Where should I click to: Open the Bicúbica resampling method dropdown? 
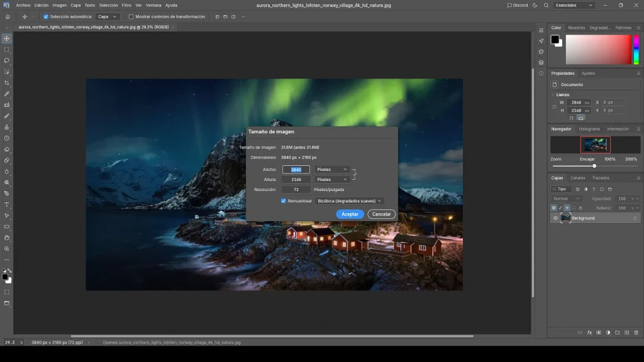pyautogui.click(x=350, y=201)
